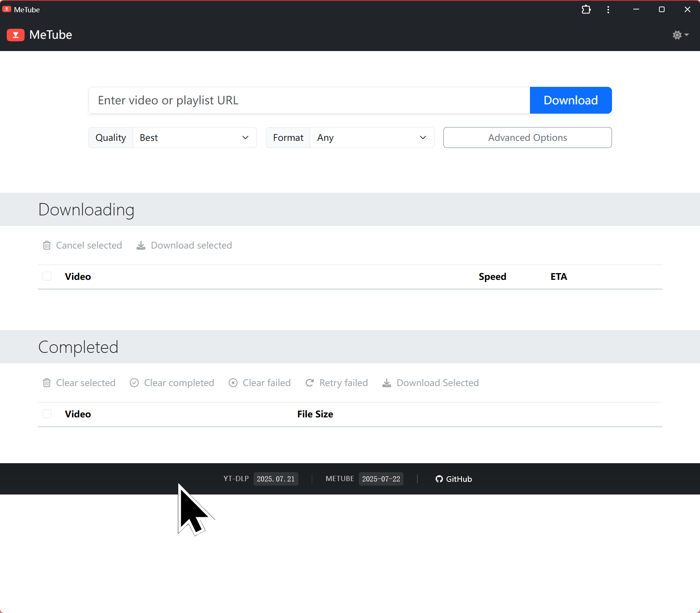Open the three-dot app menu

click(608, 9)
